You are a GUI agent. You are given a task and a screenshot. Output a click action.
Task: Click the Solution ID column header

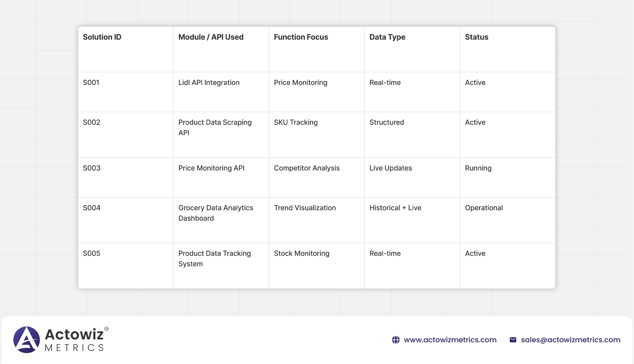(102, 37)
